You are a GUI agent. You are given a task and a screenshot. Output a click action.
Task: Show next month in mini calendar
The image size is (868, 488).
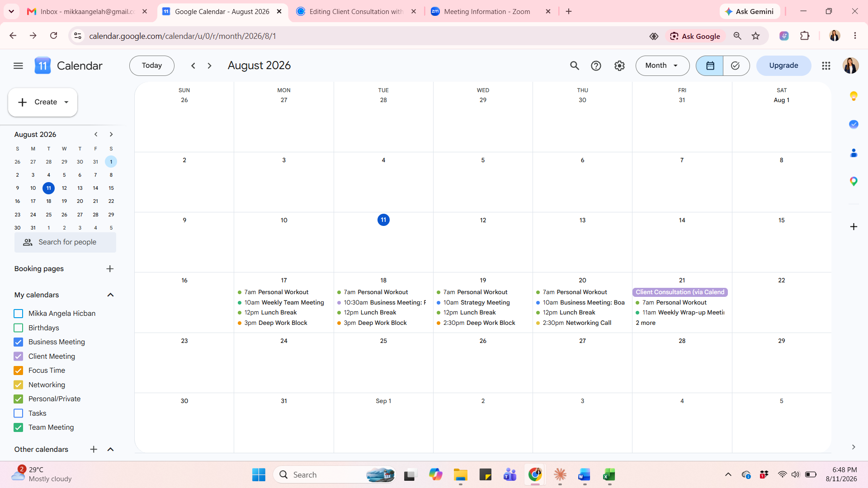(111, 135)
